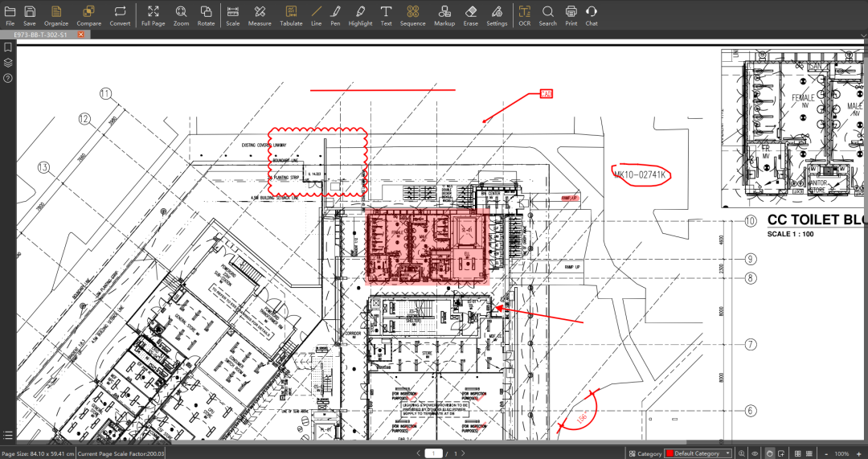Save the current drawing
This screenshot has height=459, width=868.
coord(30,15)
